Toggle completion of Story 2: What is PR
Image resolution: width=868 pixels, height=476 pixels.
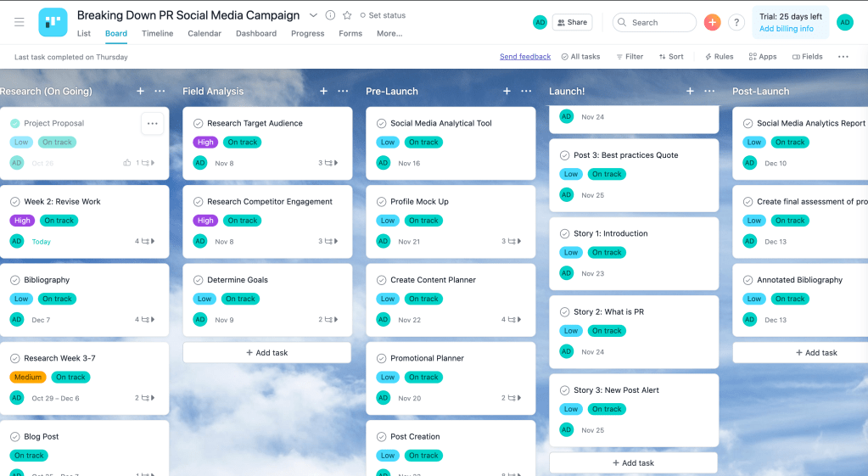tap(565, 312)
